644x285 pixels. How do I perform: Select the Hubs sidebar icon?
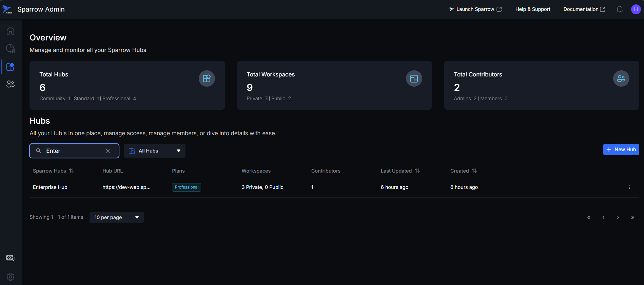click(x=11, y=67)
